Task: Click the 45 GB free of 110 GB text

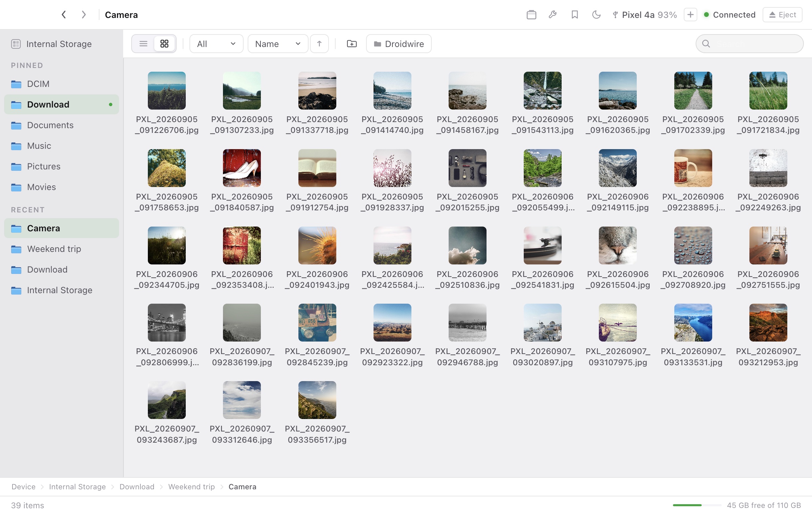Action: coord(764,505)
